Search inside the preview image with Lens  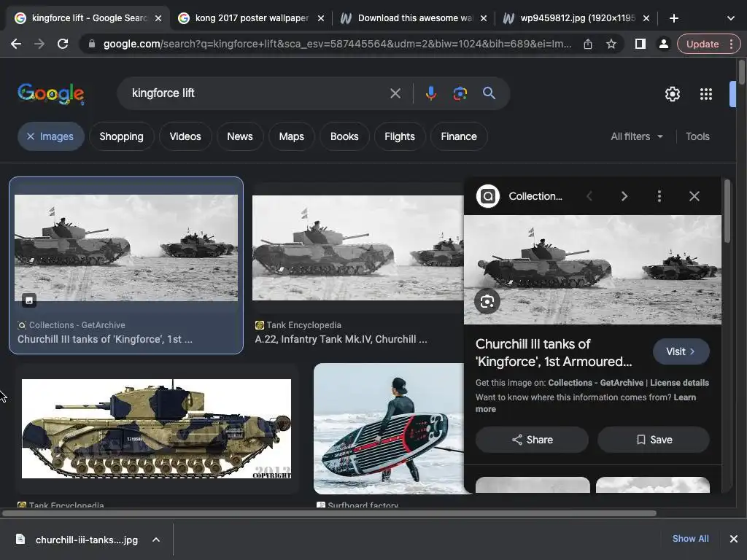tap(487, 301)
